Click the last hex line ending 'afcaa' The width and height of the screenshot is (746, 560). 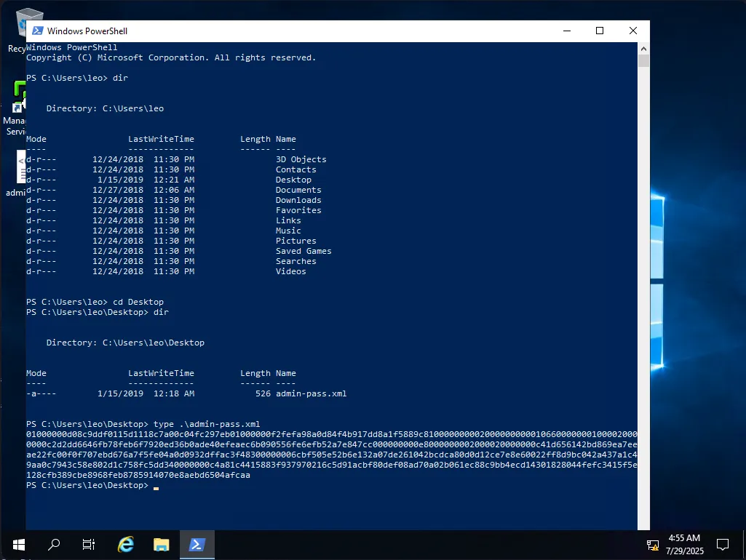(138, 475)
